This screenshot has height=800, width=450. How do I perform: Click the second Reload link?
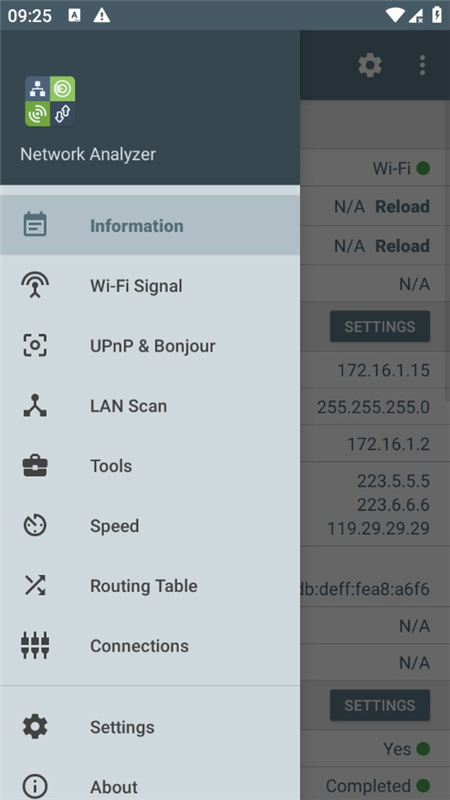(x=402, y=246)
